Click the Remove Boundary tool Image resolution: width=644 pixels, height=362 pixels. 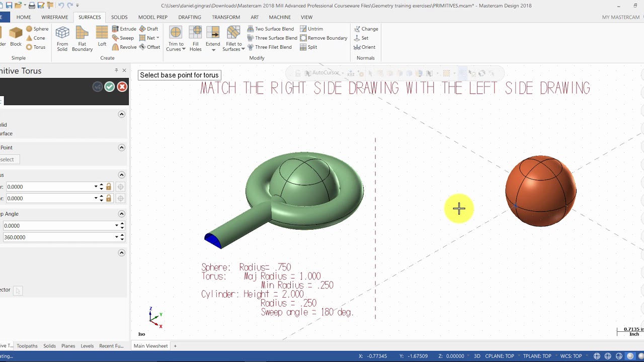[x=324, y=38]
